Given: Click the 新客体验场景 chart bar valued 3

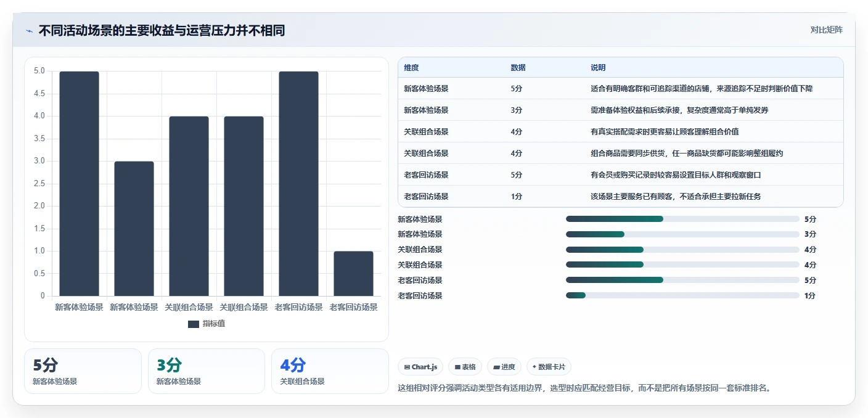Looking at the screenshot, I should tap(134, 229).
